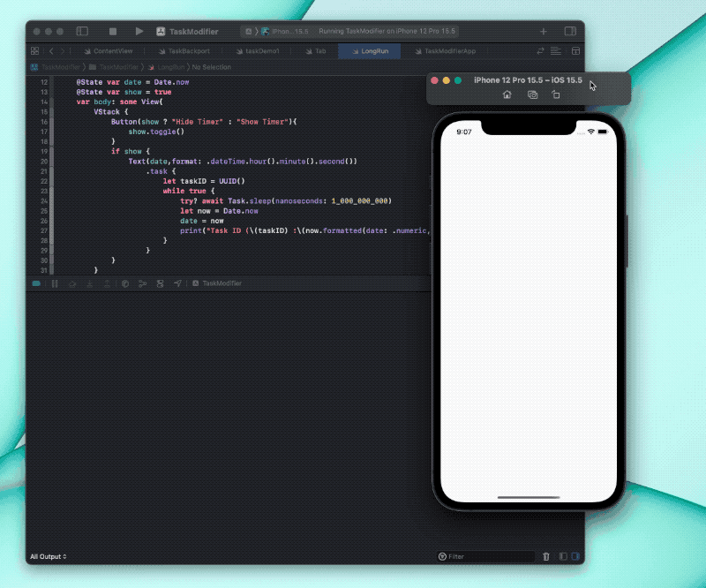706x588 pixels.
Task: Select the Home button in the simulator
Action: pos(507,94)
